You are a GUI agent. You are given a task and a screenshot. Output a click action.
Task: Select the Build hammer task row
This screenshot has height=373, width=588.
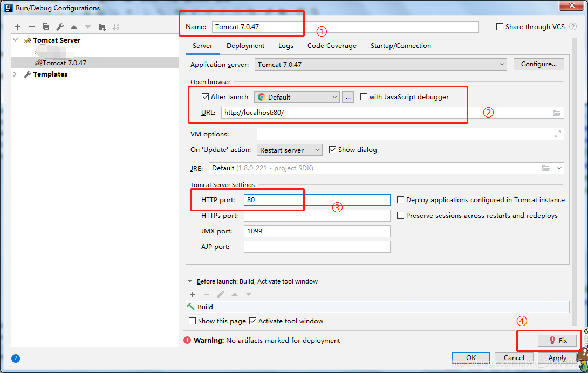click(377, 307)
